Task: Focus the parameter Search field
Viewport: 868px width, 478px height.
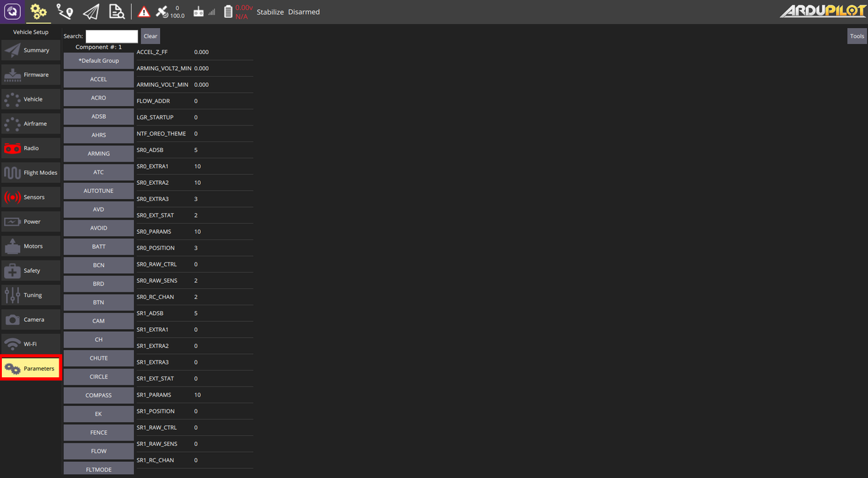Action: [x=111, y=36]
